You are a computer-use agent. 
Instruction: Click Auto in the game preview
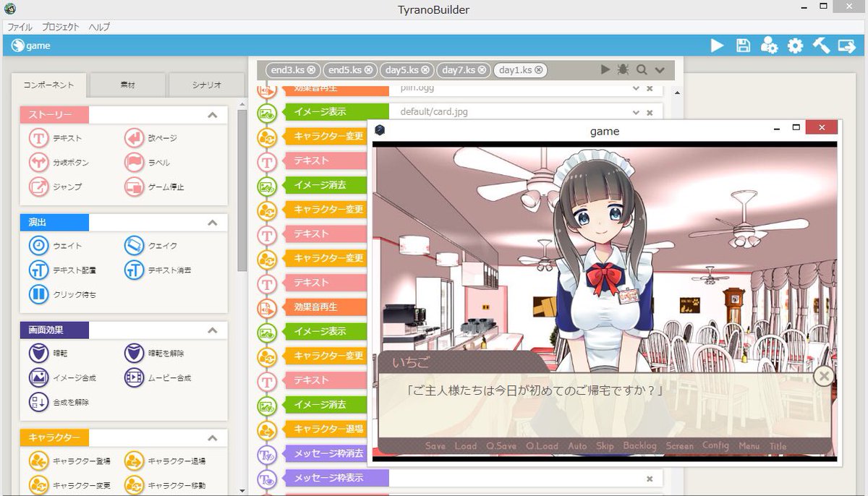(577, 446)
